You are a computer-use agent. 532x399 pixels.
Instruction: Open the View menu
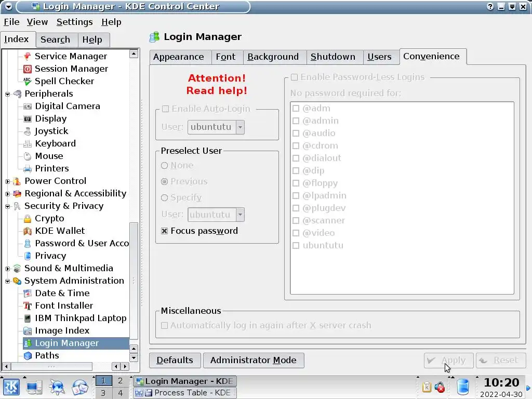37,22
